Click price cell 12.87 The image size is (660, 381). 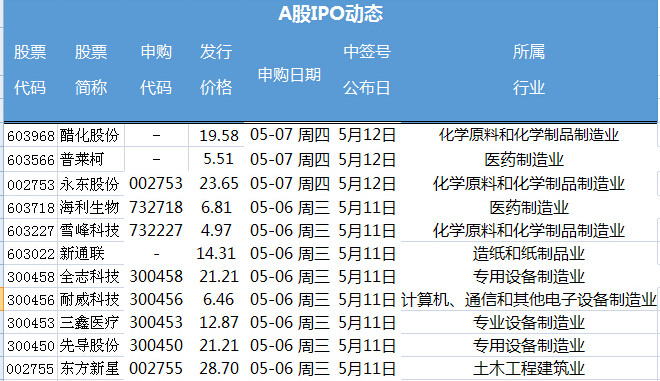pyautogui.click(x=219, y=322)
